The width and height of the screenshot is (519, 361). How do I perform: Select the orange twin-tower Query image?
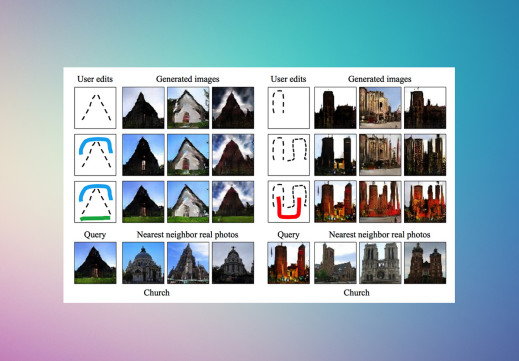click(x=289, y=263)
